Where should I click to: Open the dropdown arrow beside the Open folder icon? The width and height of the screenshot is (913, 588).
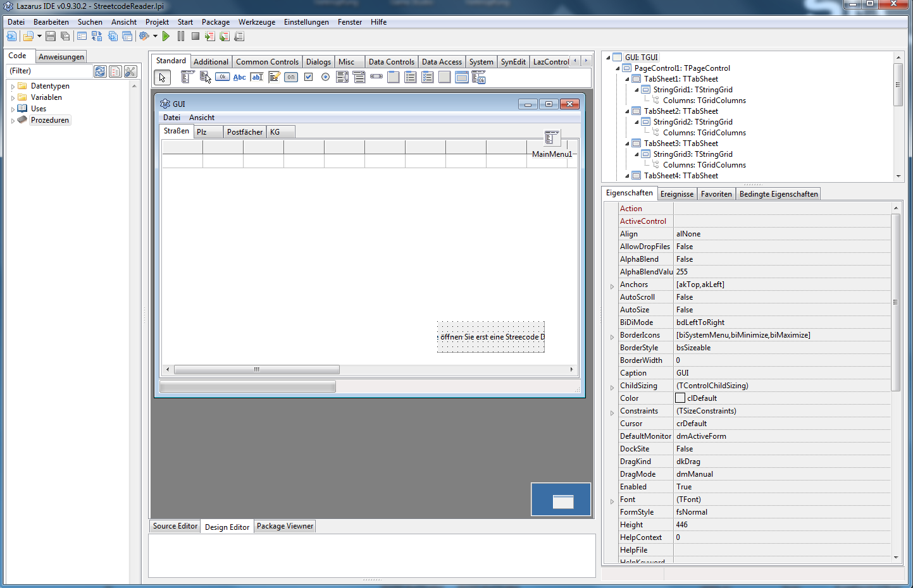(39, 37)
